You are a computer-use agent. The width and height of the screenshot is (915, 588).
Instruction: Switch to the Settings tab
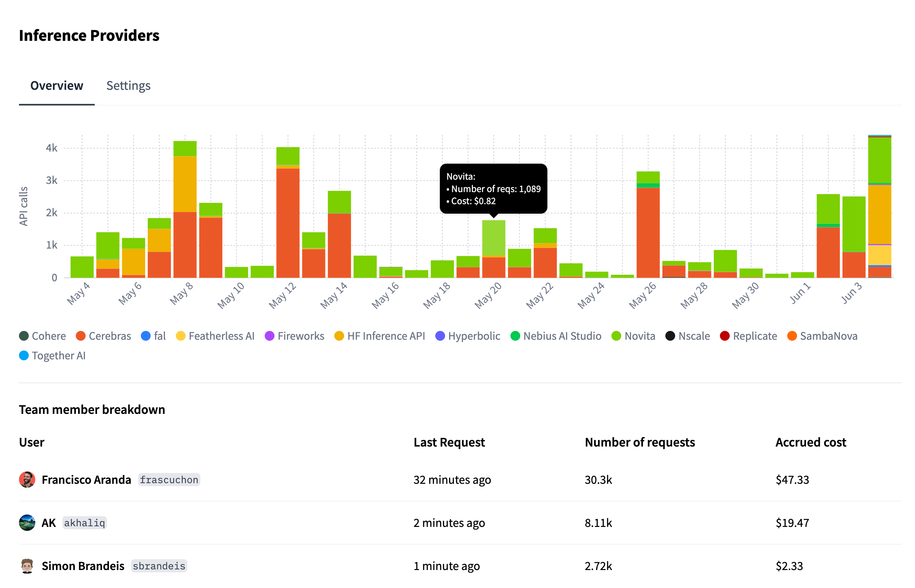pos(128,86)
